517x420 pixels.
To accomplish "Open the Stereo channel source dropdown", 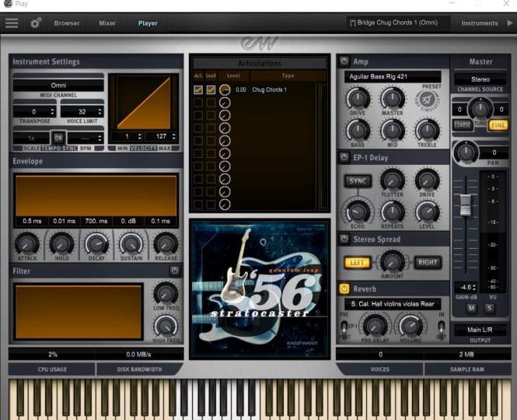I will point(480,79).
